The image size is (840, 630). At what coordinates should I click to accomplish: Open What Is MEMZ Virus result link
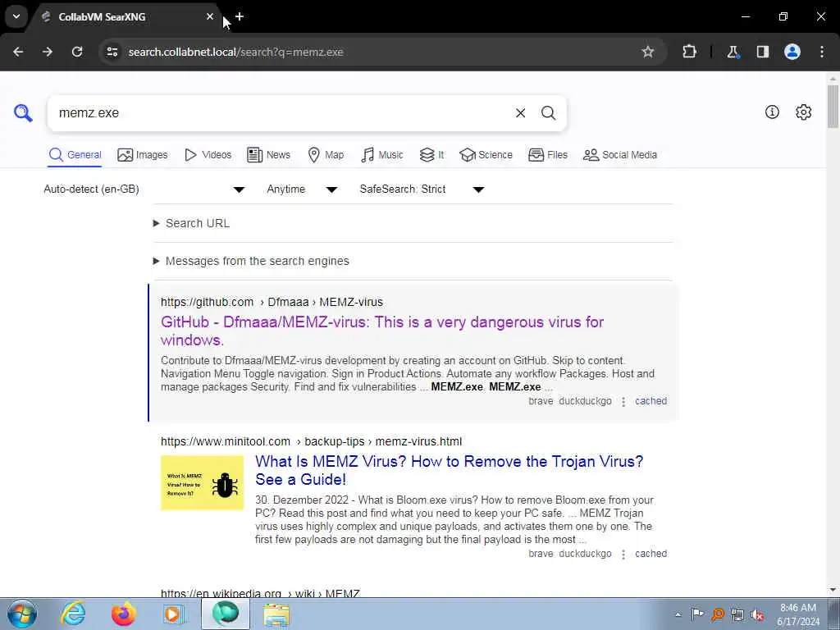pyautogui.click(x=449, y=470)
